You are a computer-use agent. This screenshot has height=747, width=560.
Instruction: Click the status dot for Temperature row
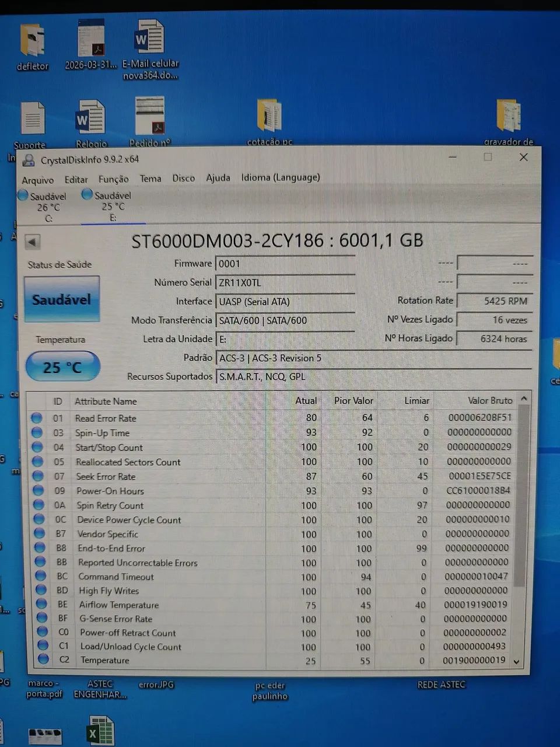click(43, 659)
